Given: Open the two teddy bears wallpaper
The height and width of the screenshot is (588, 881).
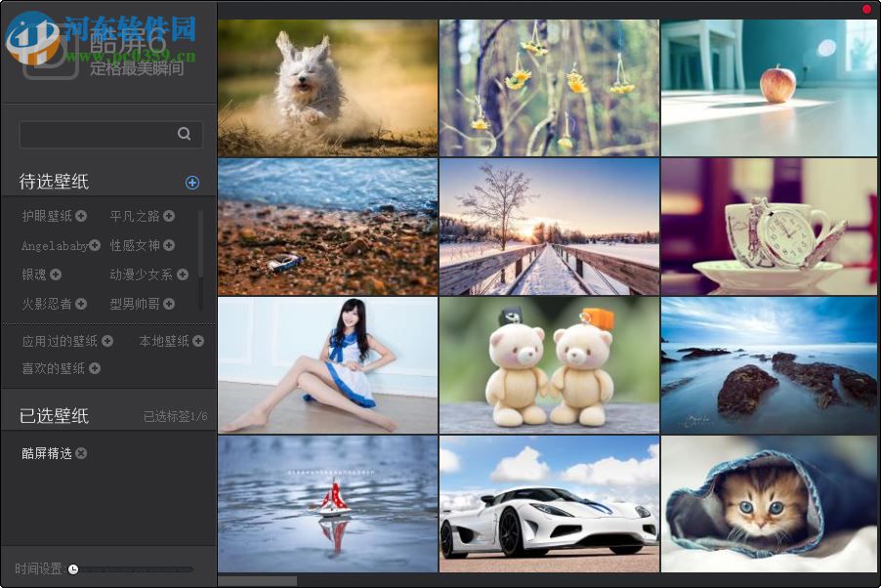Looking at the screenshot, I should [550, 365].
